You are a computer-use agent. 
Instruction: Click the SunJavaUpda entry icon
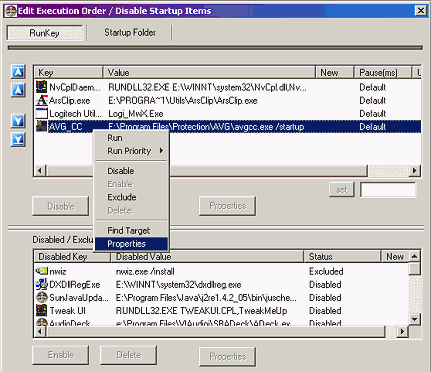[x=42, y=297]
